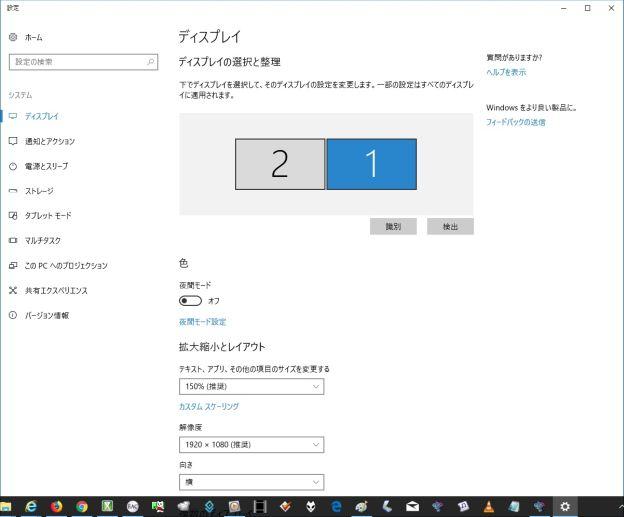Launch Firefox from the taskbar
This screenshot has height=517, width=624.
pos(57,506)
